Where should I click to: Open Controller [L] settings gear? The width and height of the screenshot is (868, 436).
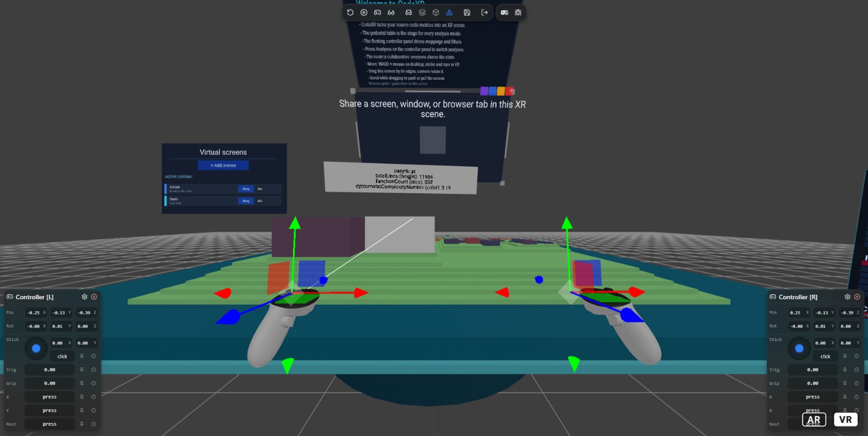tap(84, 297)
